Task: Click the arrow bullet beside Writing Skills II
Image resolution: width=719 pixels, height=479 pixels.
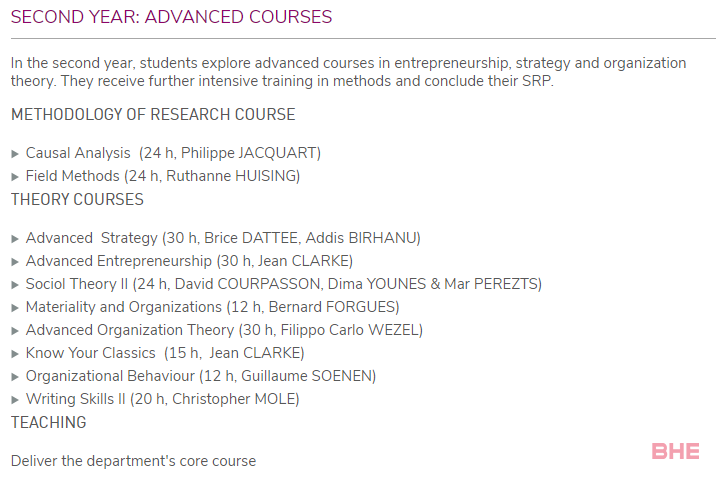Action: (x=15, y=400)
